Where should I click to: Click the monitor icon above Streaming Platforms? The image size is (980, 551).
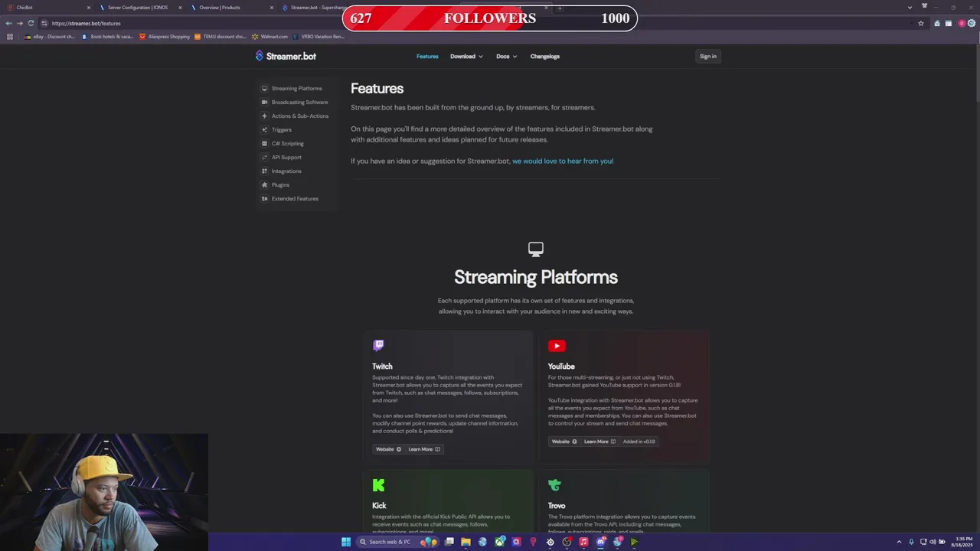pyautogui.click(x=536, y=249)
